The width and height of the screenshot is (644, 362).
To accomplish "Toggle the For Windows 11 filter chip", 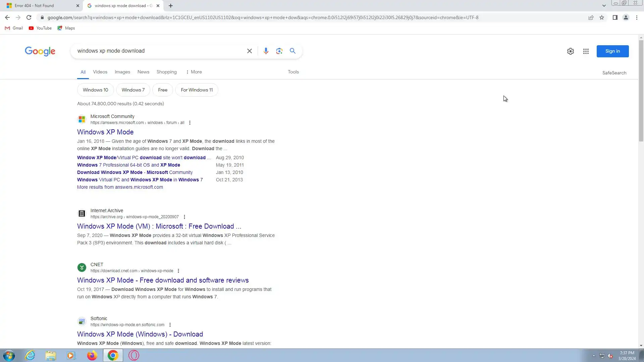I will (197, 90).
